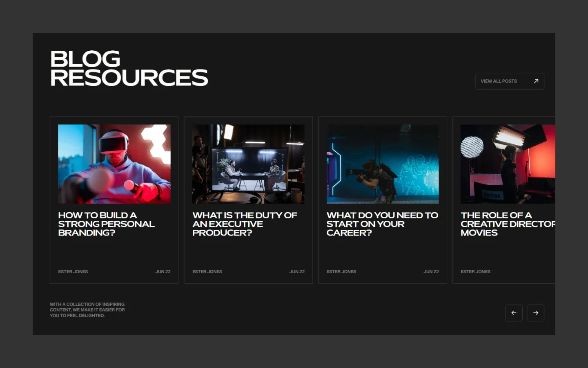Open 'The Role of a Creative Director' article
588x368 pixels.
point(508,224)
